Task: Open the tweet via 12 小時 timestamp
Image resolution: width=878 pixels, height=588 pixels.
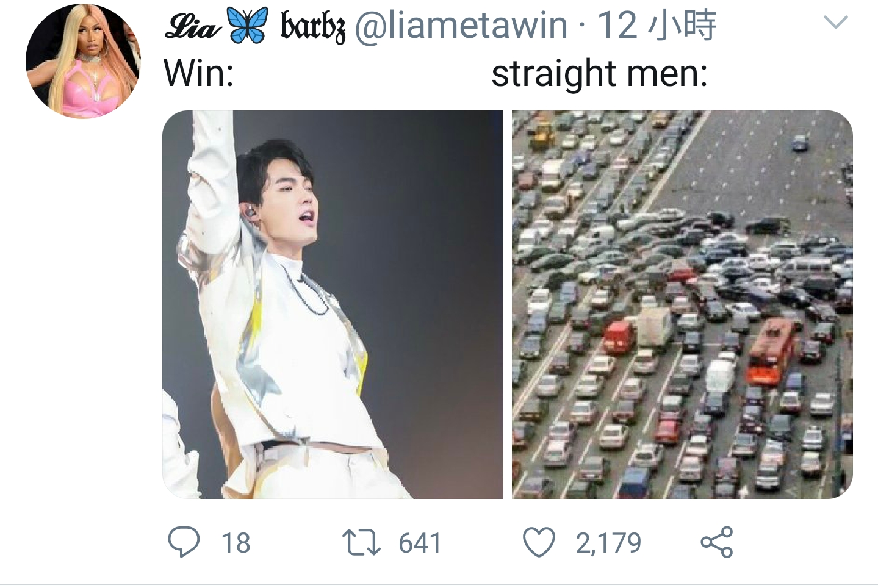Action: coord(657,26)
